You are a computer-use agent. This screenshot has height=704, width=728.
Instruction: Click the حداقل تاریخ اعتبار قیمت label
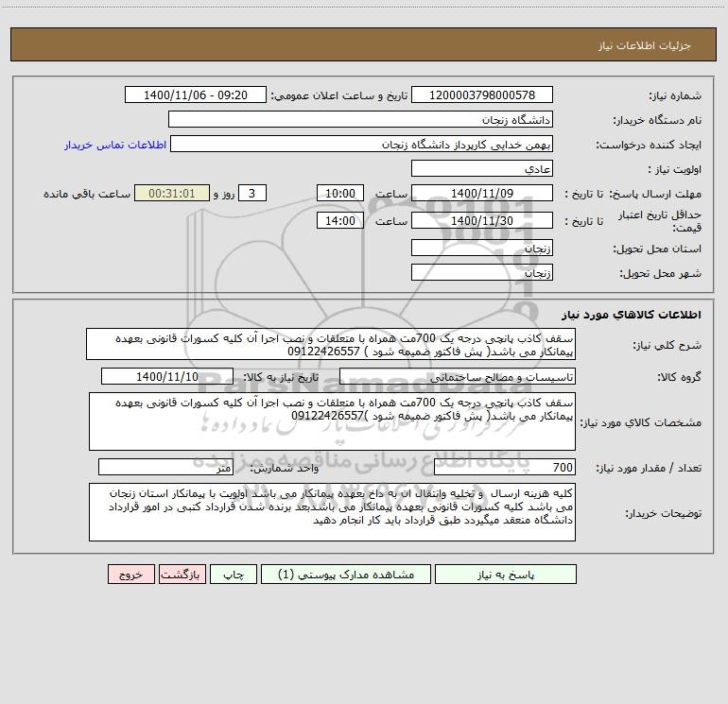coord(660,221)
